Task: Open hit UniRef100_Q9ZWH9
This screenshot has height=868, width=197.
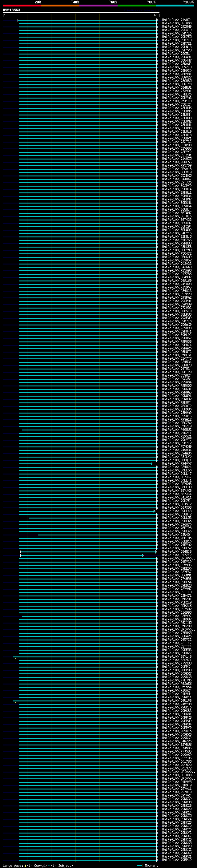Action: click(176, 26)
